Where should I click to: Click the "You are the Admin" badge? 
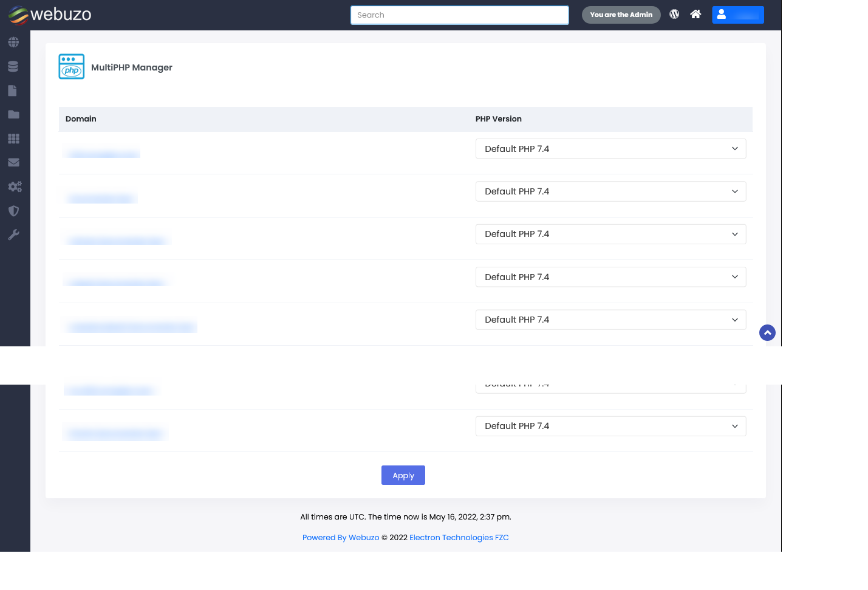[621, 15]
